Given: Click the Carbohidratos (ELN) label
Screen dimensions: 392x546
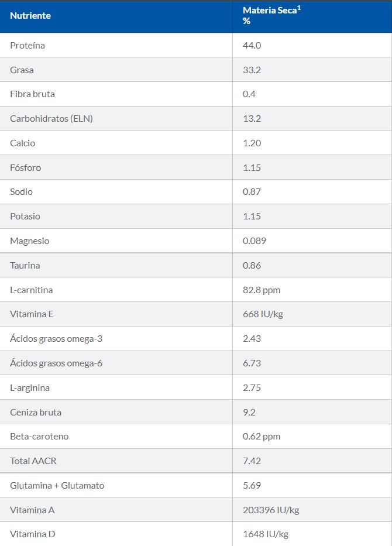Looking at the screenshot, I should (51, 119).
